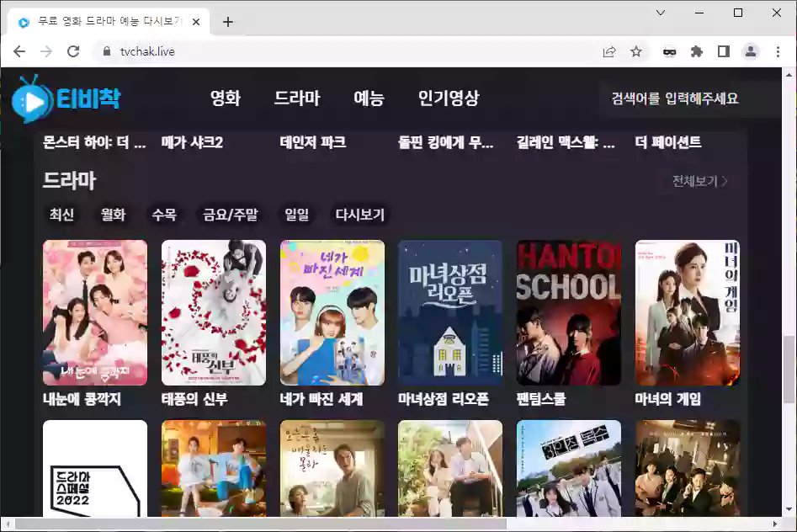Open 드라마 menu
This screenshot has width=797, height=532.
[x=297, y=98]
